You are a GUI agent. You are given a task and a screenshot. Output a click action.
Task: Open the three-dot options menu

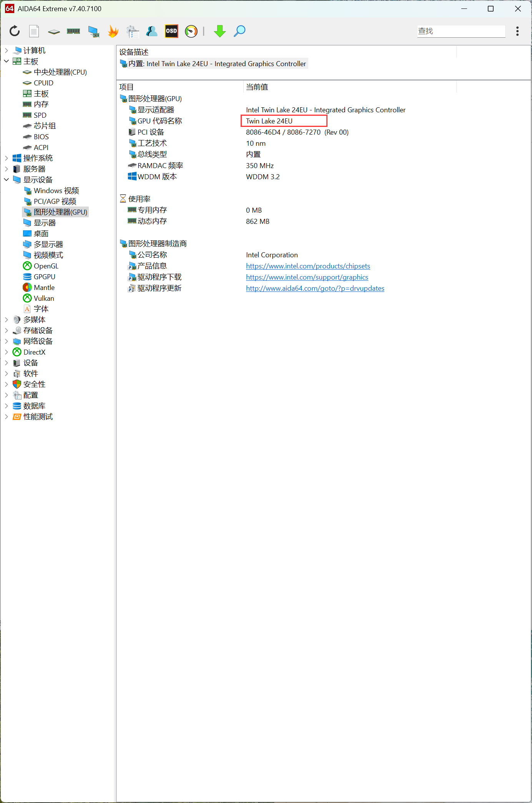click(x=517, y=31)
